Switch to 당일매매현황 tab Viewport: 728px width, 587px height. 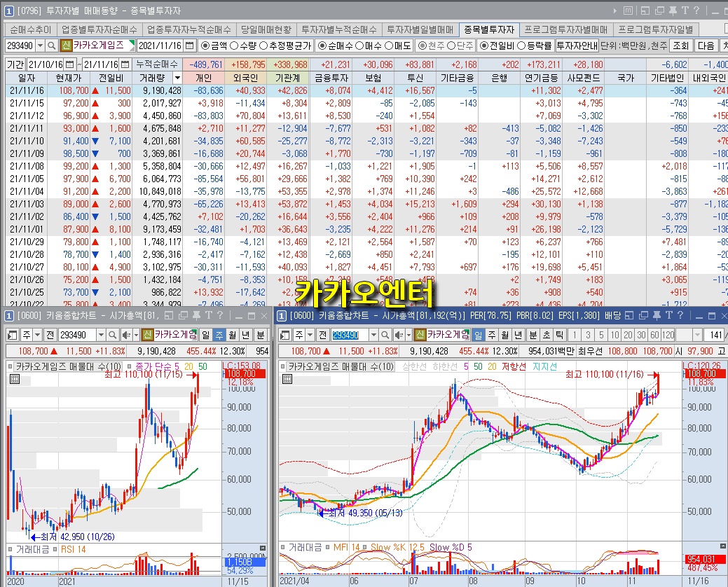(266, 29)
